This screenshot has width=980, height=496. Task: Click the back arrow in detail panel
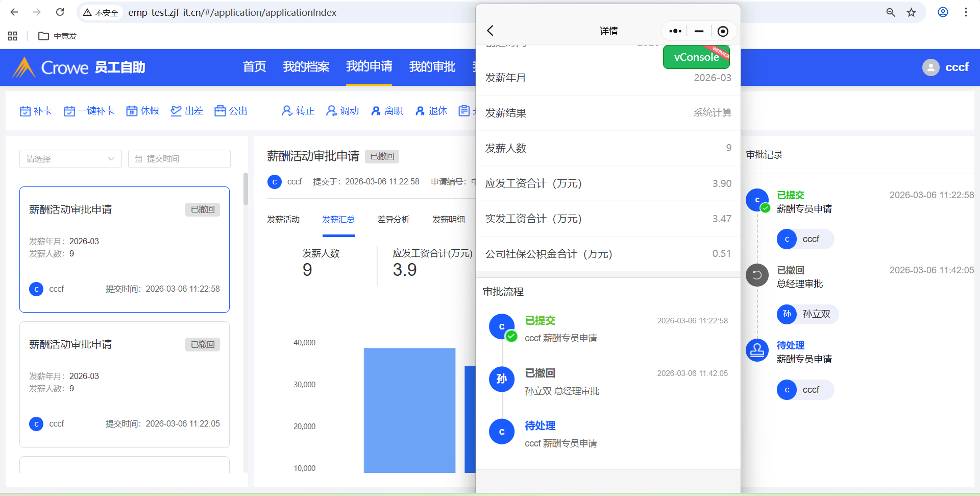point(490,31)
